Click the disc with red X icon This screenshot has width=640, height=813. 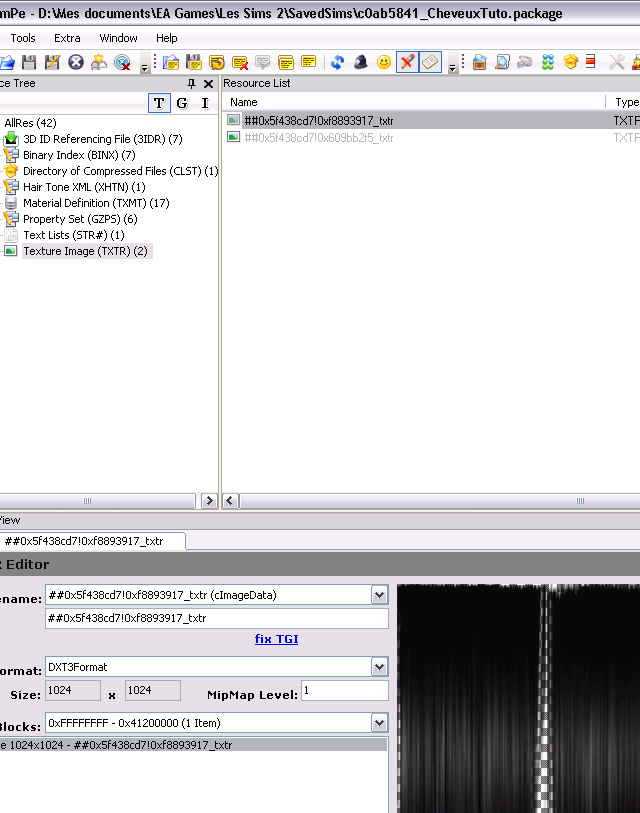(122, 62)
